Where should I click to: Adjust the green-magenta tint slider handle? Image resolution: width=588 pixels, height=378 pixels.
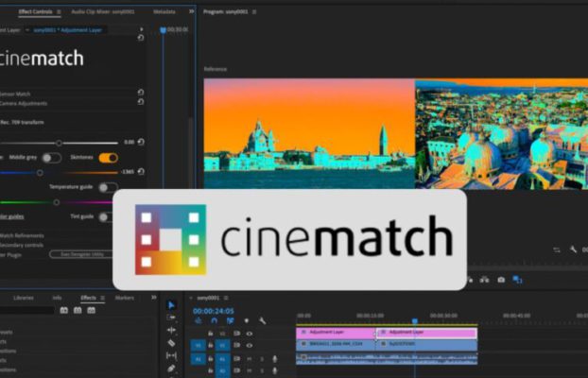click(57, 202)
